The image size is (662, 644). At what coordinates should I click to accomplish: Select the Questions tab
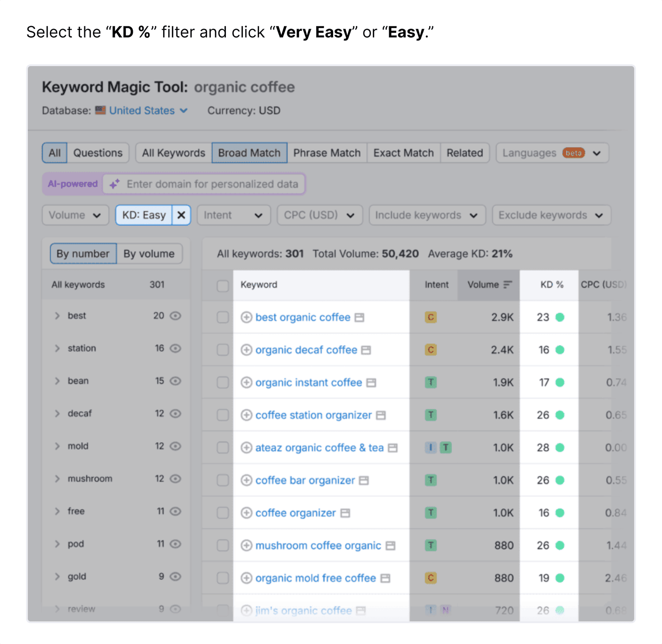[98, 153]
